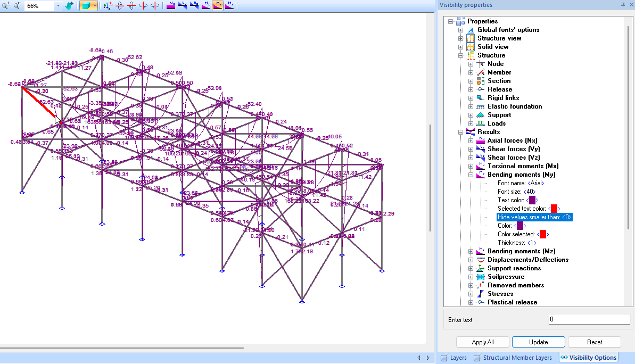Expand the Structure view node

pos(460,38)
